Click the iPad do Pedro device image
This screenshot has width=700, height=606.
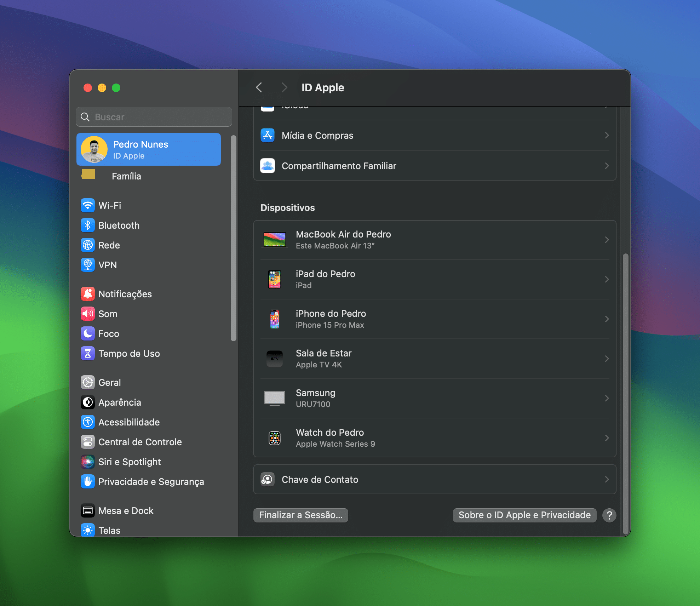275,279
